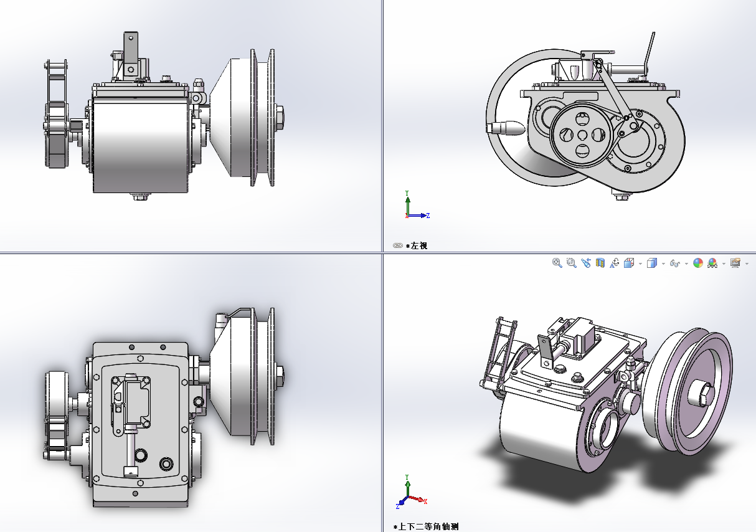Expand the Display Style dropdown arrow
756x532 pixels.
(663, 264)
